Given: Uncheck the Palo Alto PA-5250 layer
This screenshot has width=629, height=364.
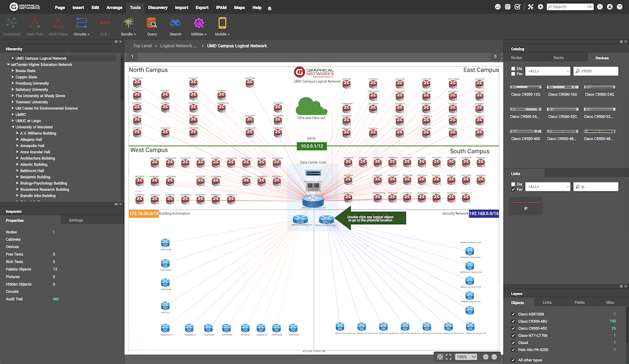Looking at the screenshot, I should coord(513,350).
